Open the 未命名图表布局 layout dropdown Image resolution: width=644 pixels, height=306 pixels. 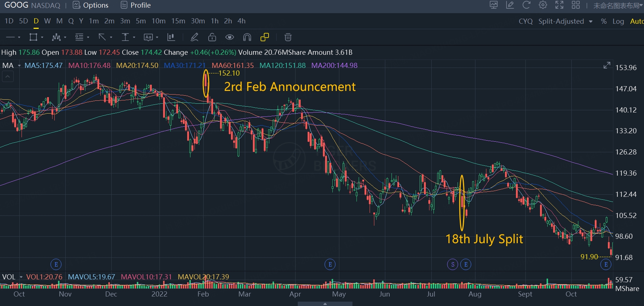pyautogui.click(x=618, y=5)
